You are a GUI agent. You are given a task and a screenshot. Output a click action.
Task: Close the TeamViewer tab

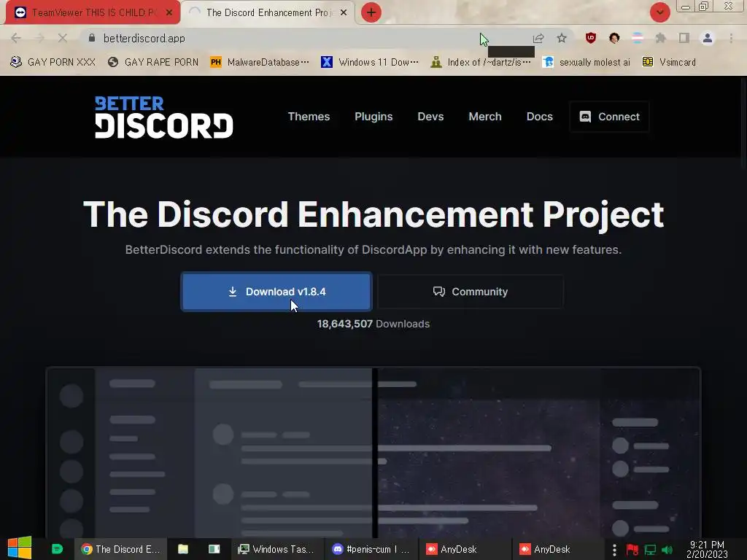coord(169,12)
